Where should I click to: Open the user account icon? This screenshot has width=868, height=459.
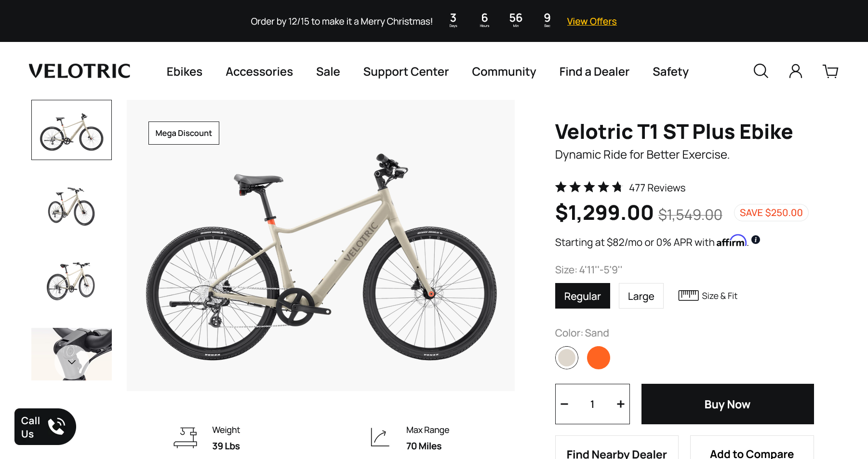tap(795, 71)
